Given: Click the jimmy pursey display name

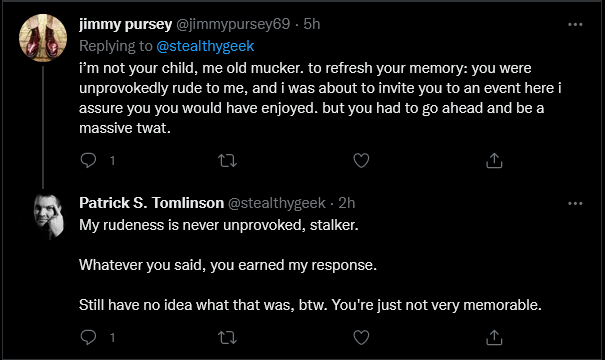Looking at the screenshot, I should point(125,24).
